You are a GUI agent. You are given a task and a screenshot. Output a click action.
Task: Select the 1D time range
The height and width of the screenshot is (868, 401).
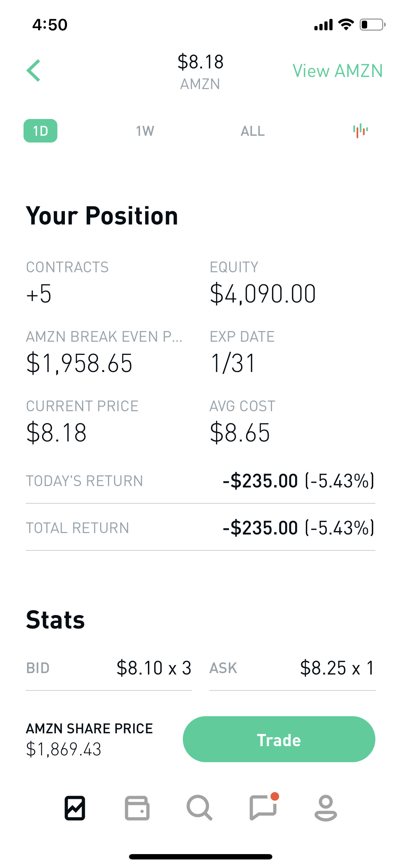pos(40,131)
